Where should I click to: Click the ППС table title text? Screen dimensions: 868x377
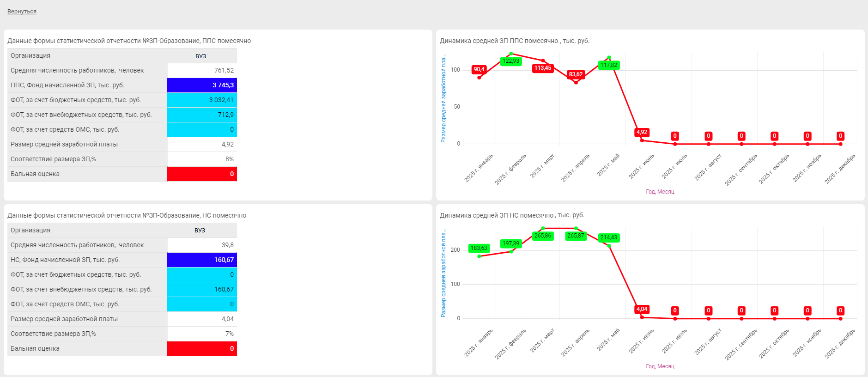(x=129, y=41)
